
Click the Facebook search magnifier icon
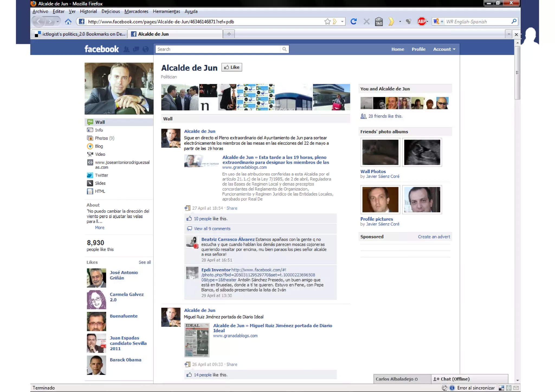pyautogui.click(x=284, y=49)
